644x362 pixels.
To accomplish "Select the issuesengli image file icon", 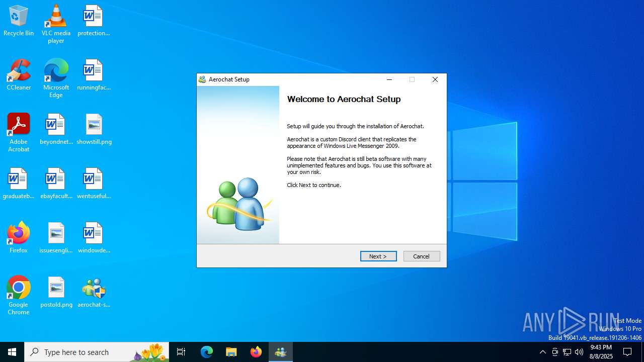I will [x=56, y=238].
